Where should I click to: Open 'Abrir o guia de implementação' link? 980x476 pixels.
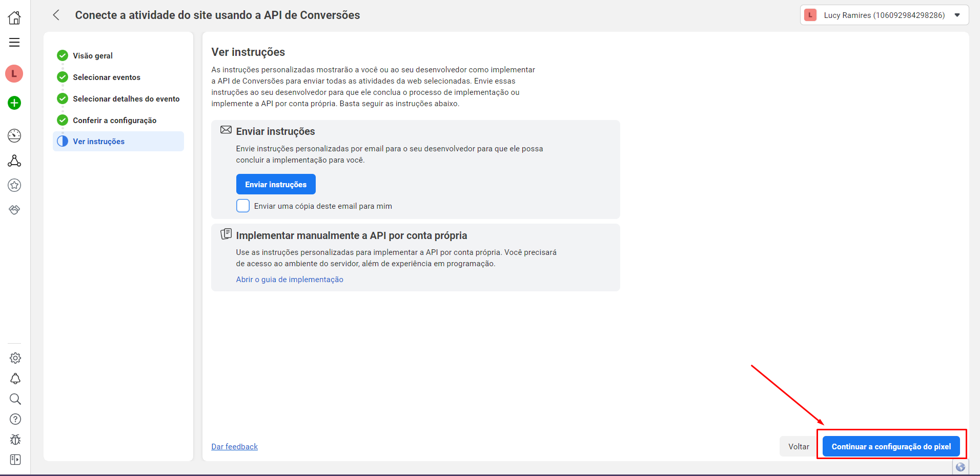coord(290,280)
